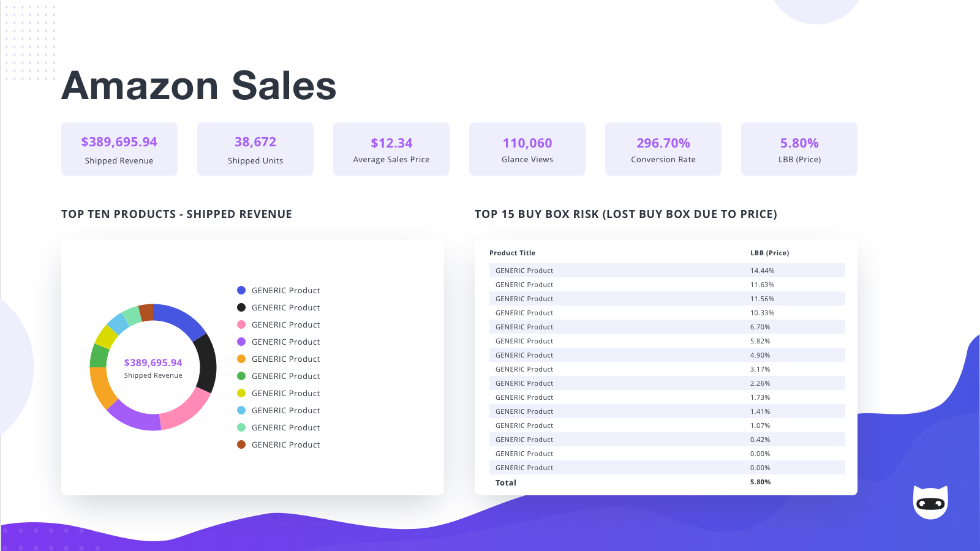Open the $12.34 Average Sales Price card

click(x=391, y=149)
